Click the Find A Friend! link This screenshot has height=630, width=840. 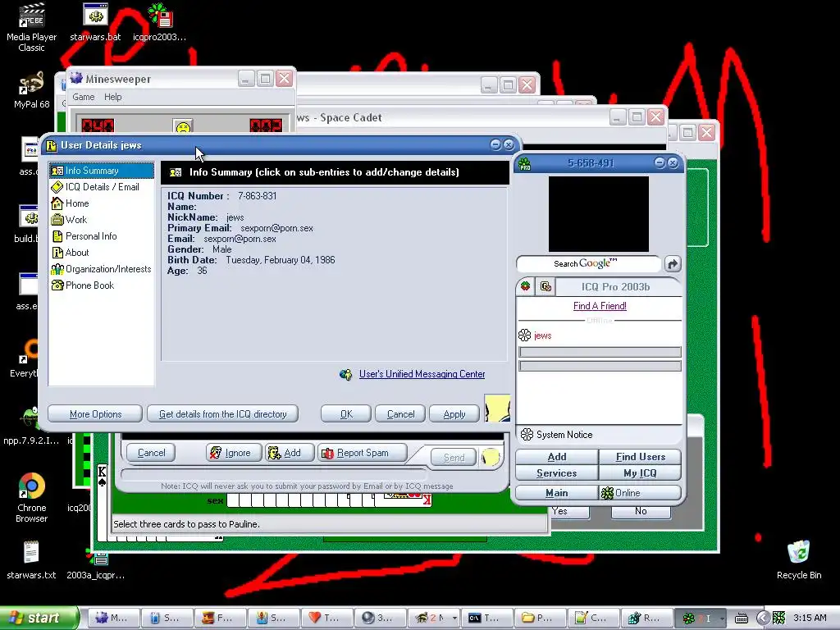click(600, 306)
